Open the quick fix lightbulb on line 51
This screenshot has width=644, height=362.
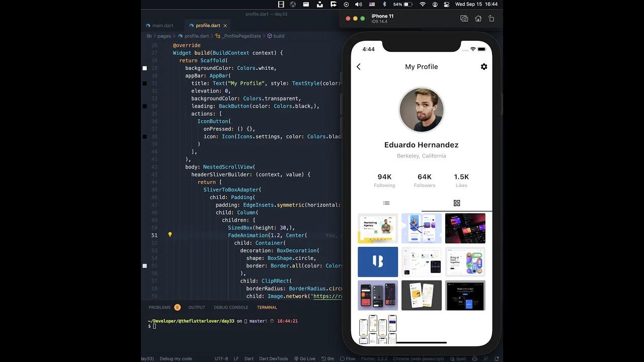click(170, 235)
